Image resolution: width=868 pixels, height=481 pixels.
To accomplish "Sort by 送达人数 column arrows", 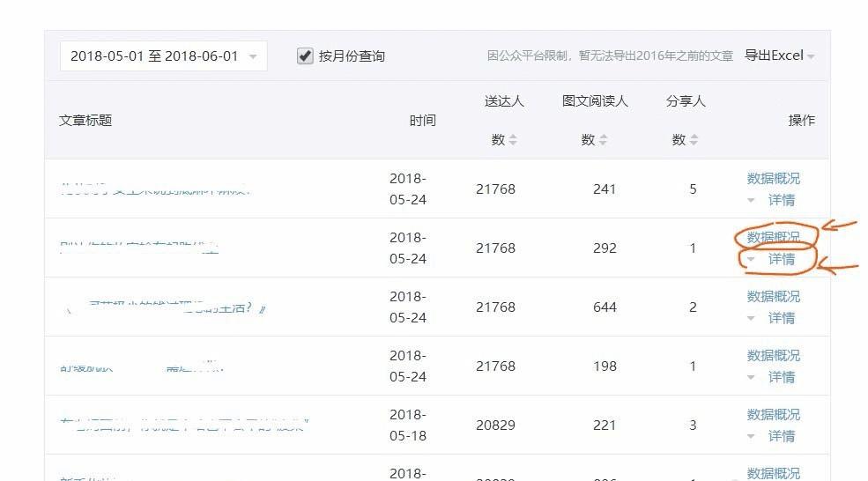I will click(x=513, y=140).
